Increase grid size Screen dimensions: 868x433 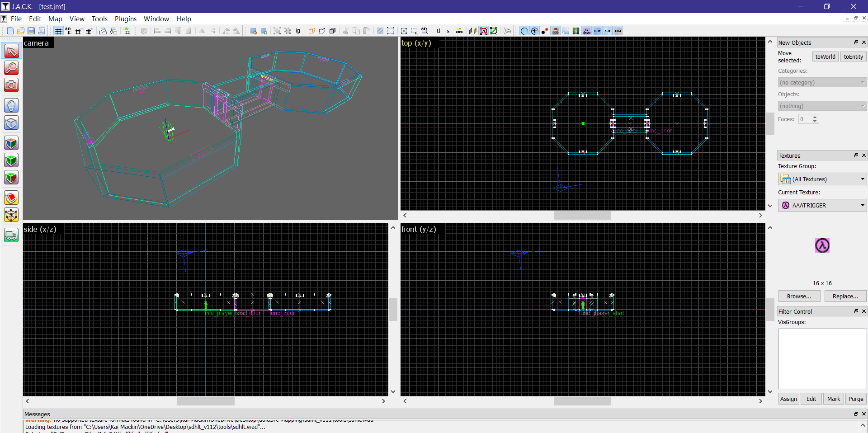[89, 31]
